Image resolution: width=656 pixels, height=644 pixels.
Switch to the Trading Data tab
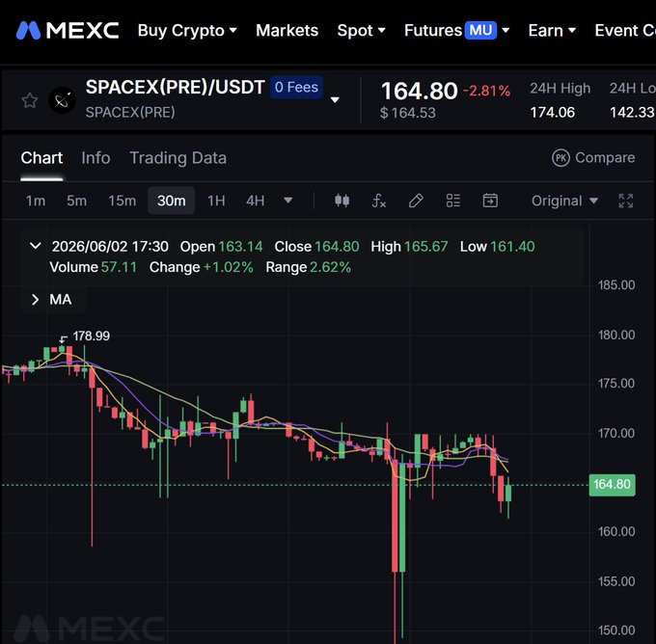[178, 158]
